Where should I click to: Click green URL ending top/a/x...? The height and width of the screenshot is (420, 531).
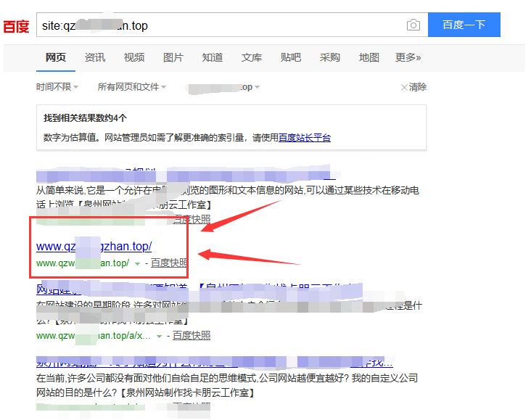point(94,336)
